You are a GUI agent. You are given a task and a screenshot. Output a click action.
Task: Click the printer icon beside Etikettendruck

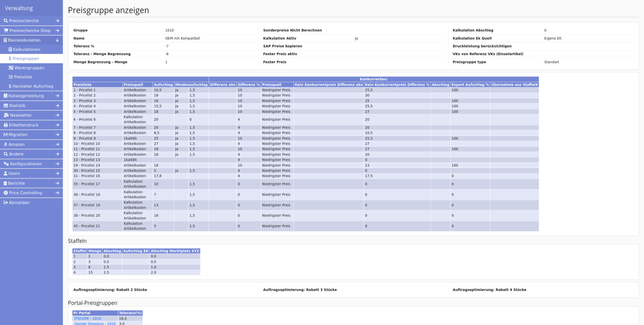pyautogui.click(x=6, y=125)
